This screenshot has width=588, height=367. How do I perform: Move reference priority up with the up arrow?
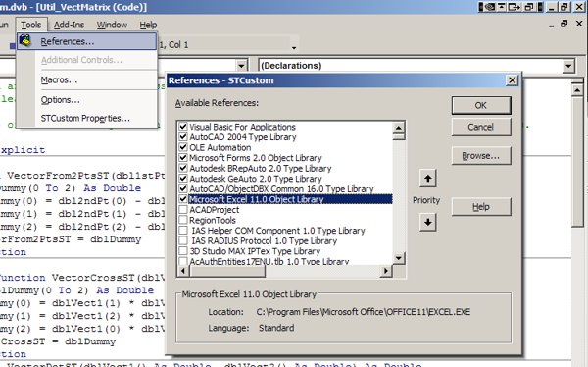point(428,179)
